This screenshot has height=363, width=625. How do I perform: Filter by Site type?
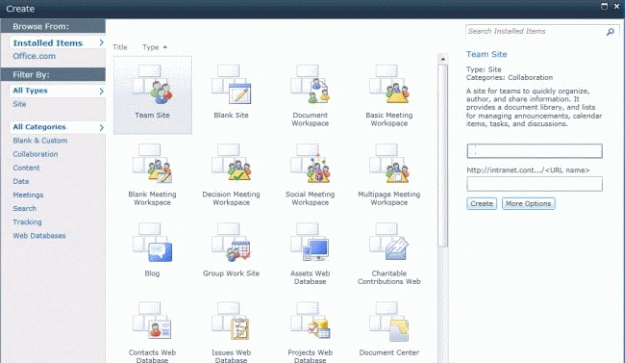[x=20, y=104]
